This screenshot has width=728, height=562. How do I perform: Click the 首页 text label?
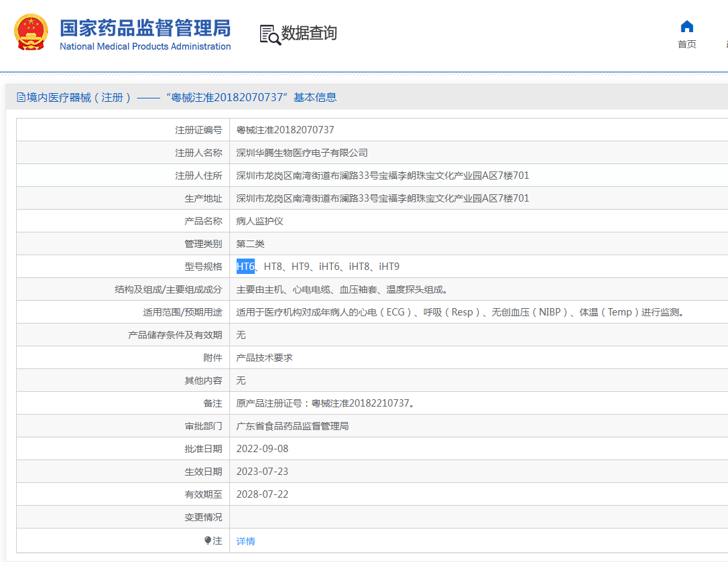(x=686, y=44)
